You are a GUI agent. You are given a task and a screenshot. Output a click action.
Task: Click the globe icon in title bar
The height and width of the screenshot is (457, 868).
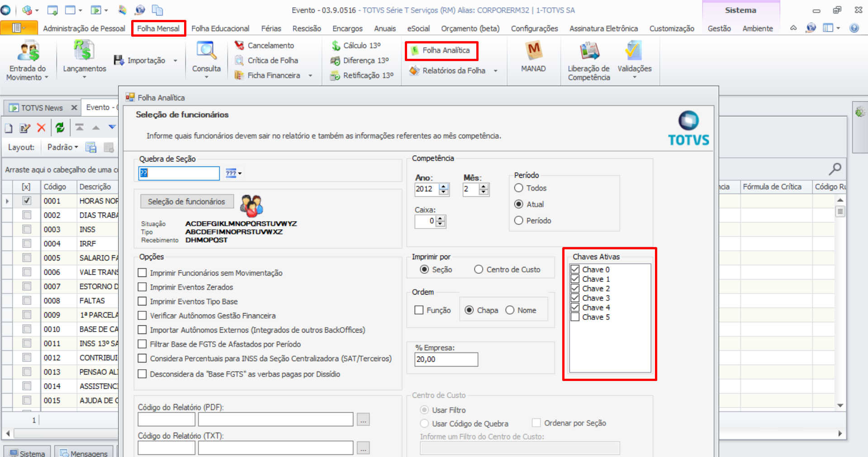tap(140, 10)
